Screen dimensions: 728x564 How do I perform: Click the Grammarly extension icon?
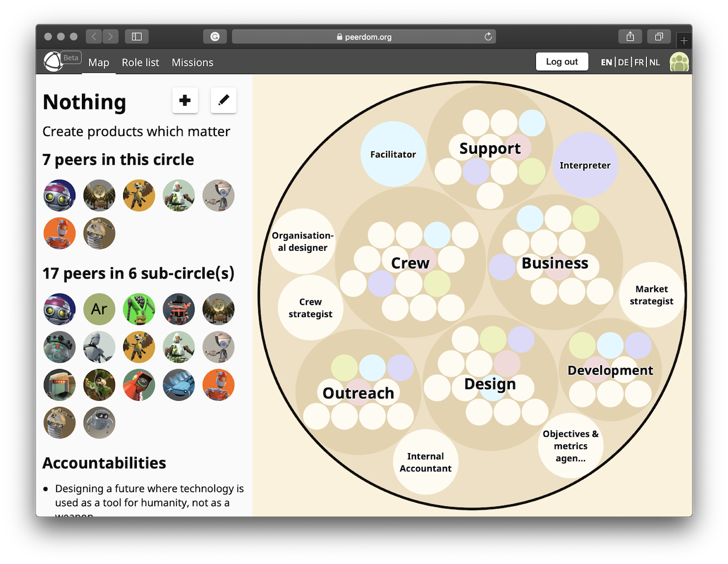point(215,36)
